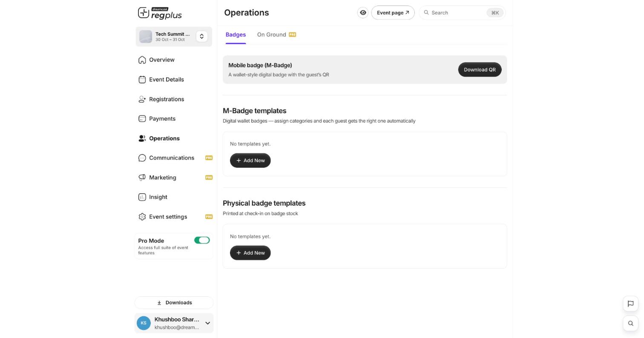Click the Tech Summit event thumbnail
Image resolution: width=644 pixels, height=338 pixels.
point(146,37)
